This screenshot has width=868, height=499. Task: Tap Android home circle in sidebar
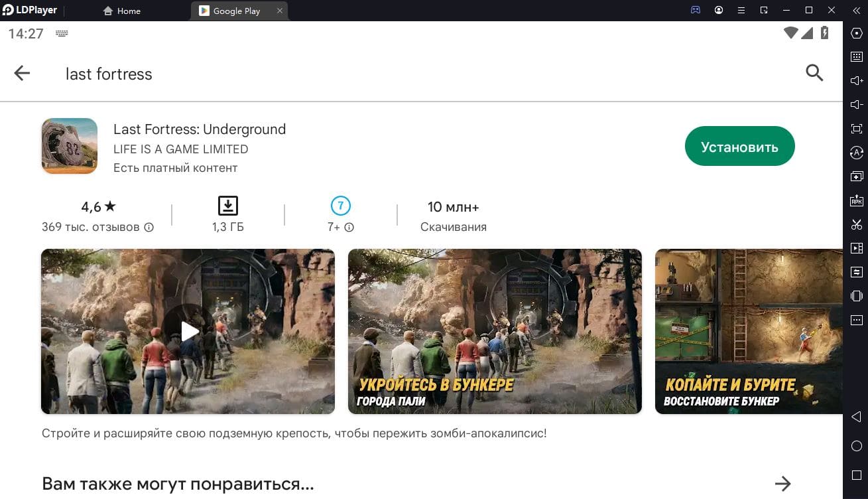pyautogui.click(x=856, y=446)
